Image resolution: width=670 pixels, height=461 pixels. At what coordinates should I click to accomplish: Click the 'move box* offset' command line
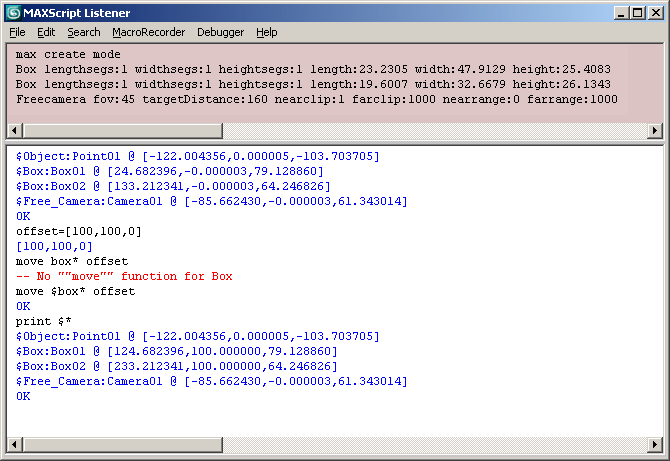(72, 261)
